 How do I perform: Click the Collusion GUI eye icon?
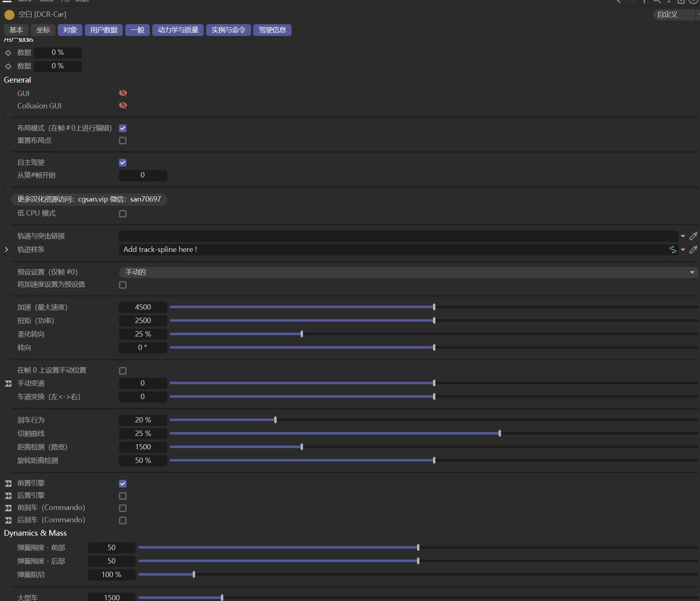pos(123,106)
